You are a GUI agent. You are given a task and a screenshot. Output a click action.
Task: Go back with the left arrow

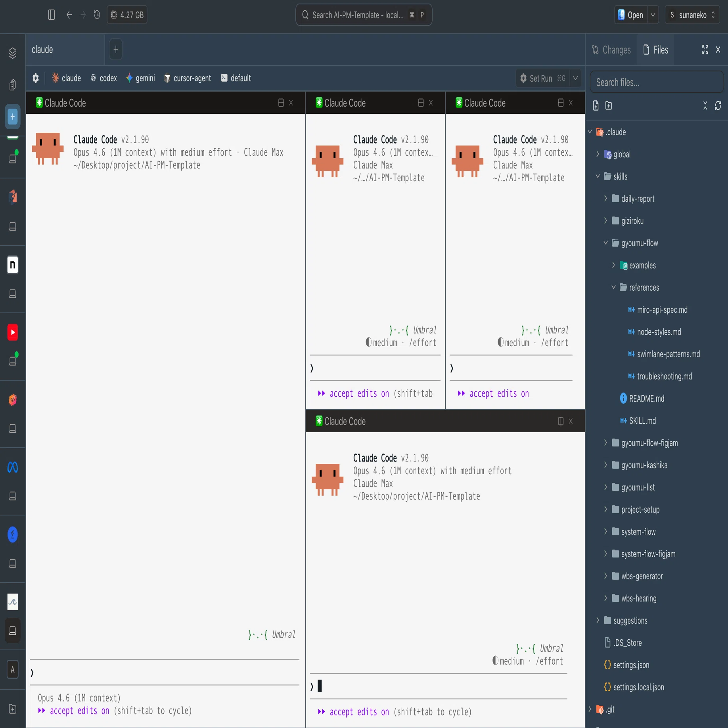(69, 15)
